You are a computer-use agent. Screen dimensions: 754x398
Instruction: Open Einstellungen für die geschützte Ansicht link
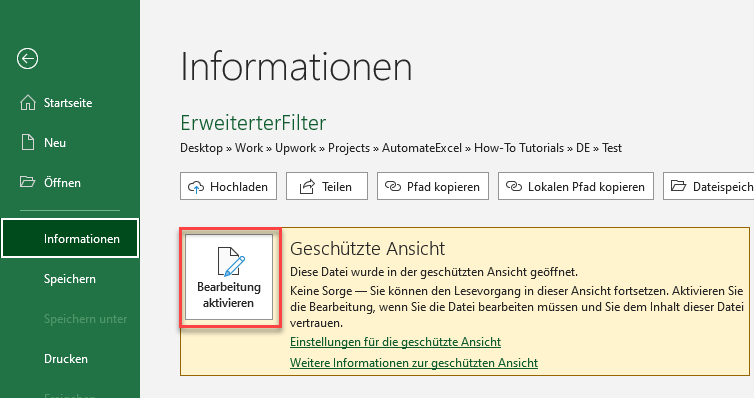pos(395,342)
